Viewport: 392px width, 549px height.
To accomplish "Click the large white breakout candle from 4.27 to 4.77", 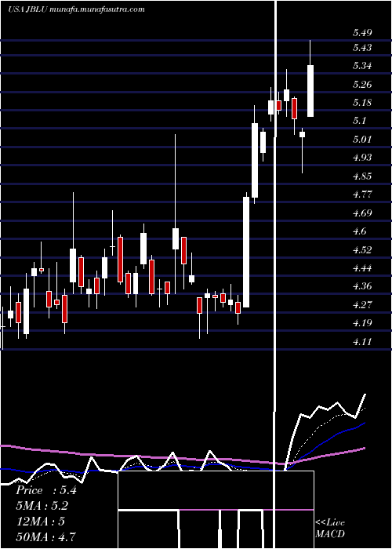I will point(246,252).
